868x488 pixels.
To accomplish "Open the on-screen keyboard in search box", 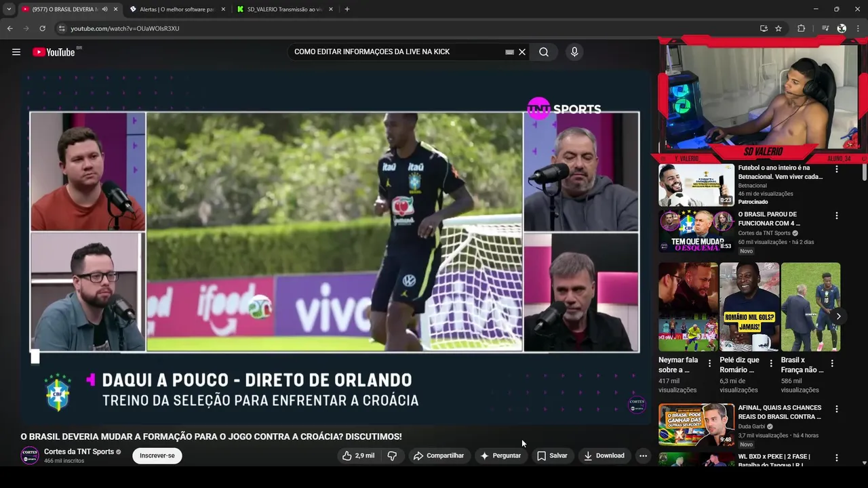I will [509, 52].
